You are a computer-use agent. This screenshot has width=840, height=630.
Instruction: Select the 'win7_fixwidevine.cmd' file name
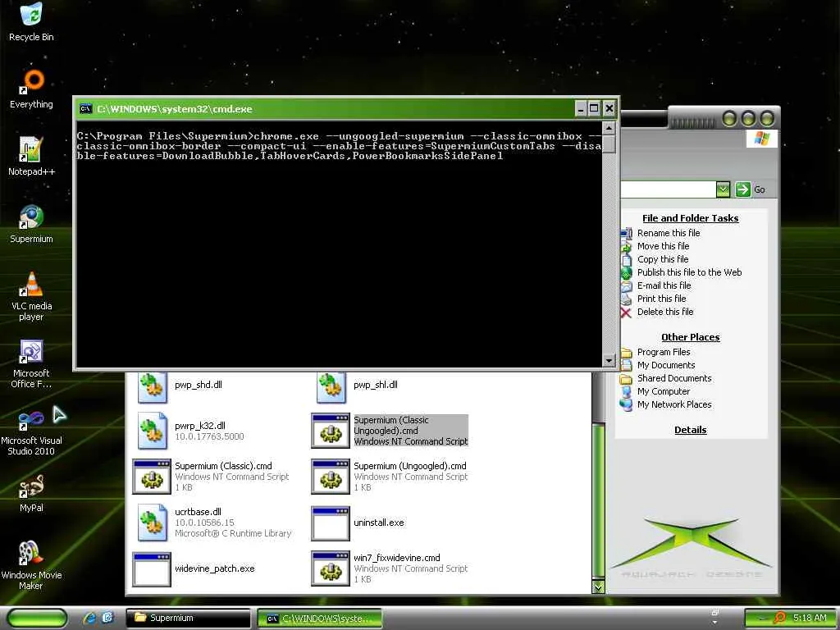pos(396,558)
